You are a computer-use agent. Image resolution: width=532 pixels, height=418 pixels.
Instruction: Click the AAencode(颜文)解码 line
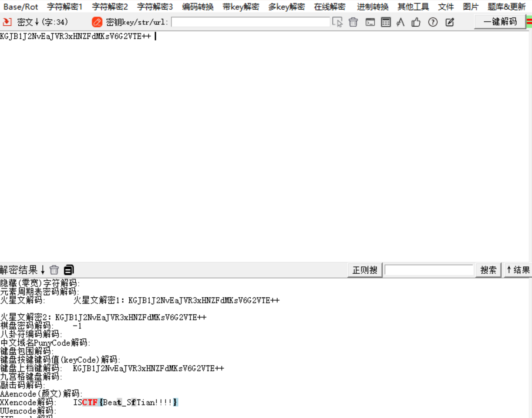41,394
